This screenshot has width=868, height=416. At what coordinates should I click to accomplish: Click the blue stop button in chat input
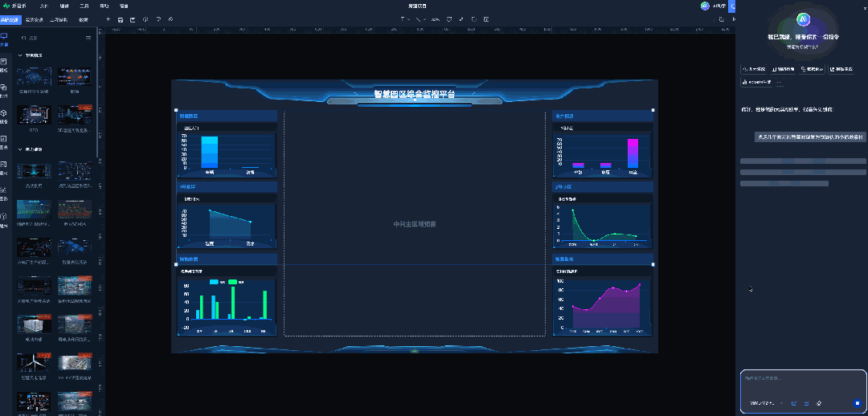tap(857, 402)
